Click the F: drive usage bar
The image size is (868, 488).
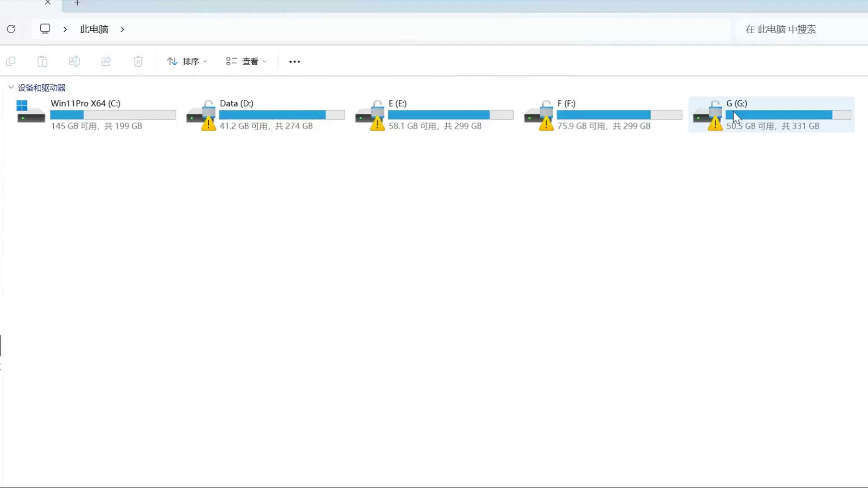pyautogui.click(x=619, y=115)
